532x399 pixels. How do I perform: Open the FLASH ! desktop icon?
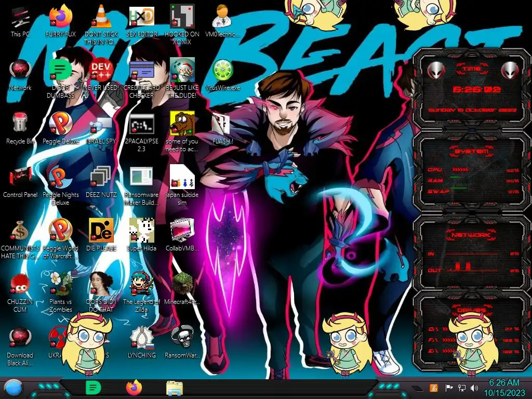(x=222, y=129)
